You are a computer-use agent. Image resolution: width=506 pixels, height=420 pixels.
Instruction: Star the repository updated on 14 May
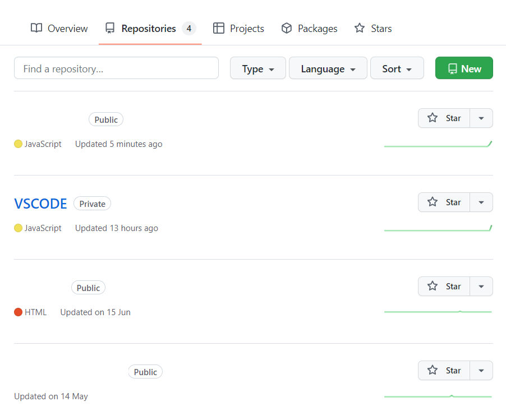pyautogui.click(x=444, y=370)
